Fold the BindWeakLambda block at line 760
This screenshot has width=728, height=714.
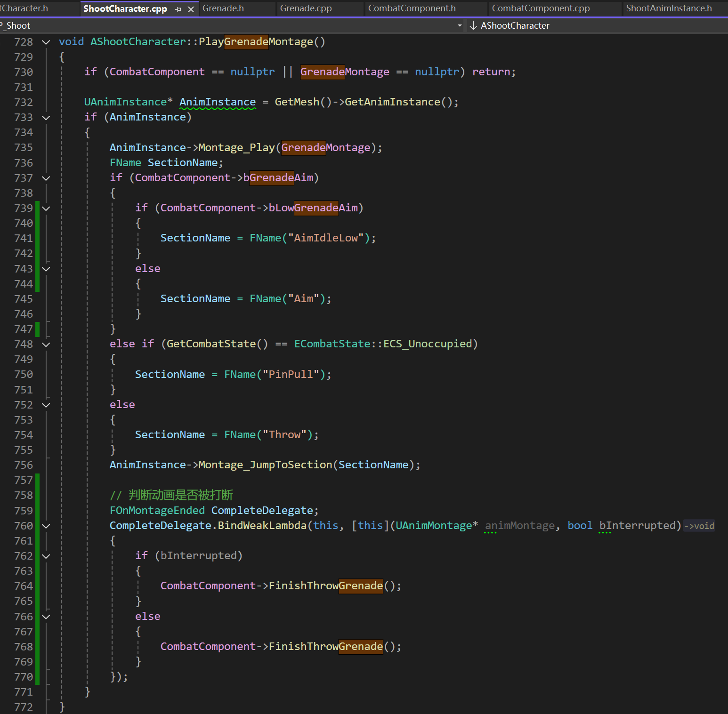(x=46, y=526)
